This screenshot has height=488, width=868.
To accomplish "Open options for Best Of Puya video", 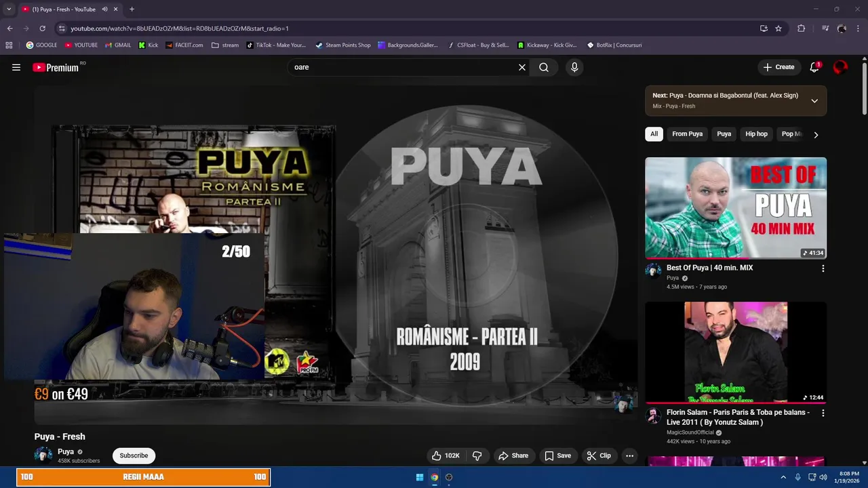I will [823, 268].
